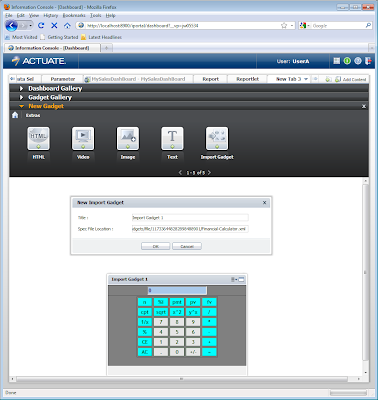Open the Tools menu
This screenshot has height=400, width=378.
click(96, 15)
